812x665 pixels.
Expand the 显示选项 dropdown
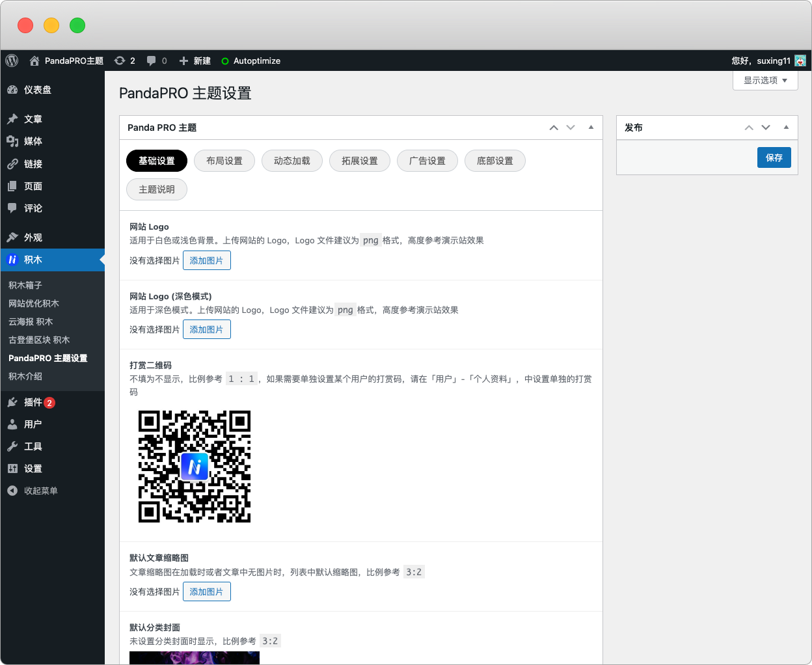click(x=765, y=80)
